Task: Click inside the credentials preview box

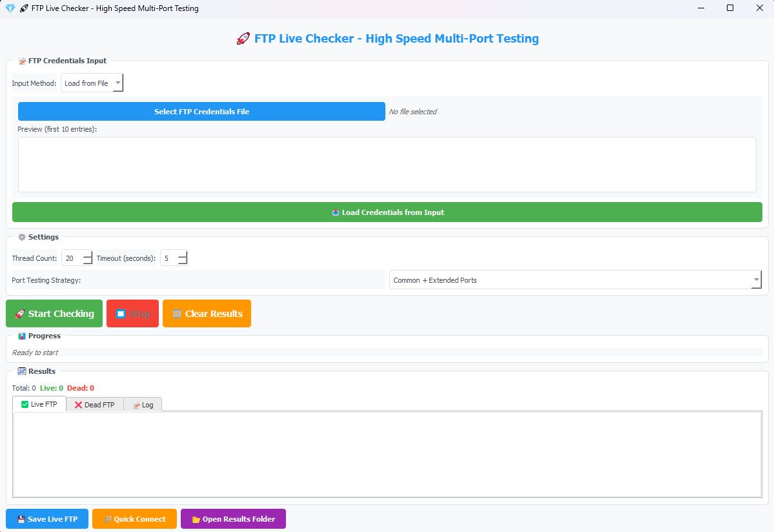Action: point(387,165)
